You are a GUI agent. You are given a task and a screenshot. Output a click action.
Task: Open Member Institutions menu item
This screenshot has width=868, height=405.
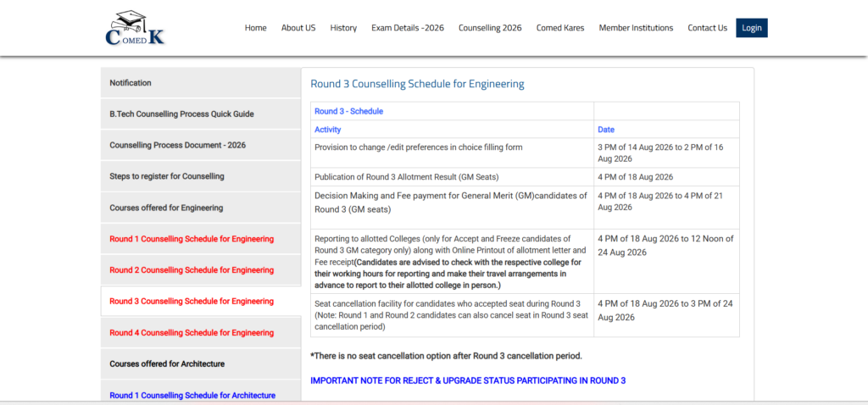pos(636,28)
